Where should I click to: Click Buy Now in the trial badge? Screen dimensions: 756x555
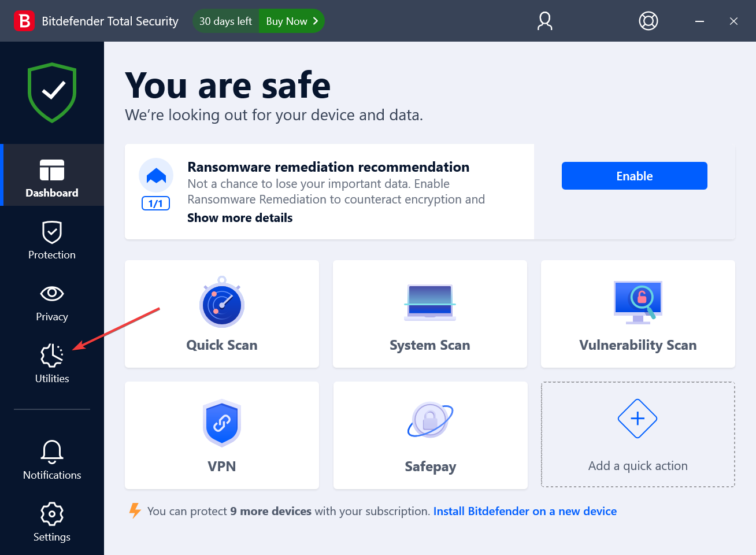tap(292, 21)
